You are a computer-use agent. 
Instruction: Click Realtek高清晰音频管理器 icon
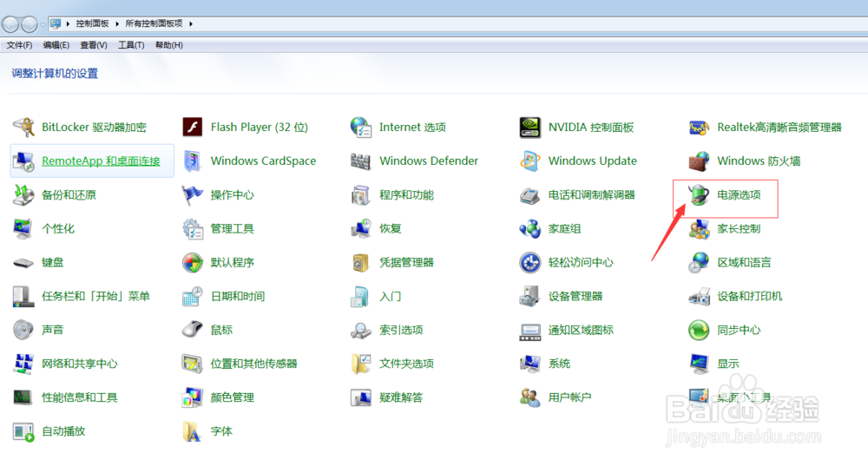(x=699, y=128)
